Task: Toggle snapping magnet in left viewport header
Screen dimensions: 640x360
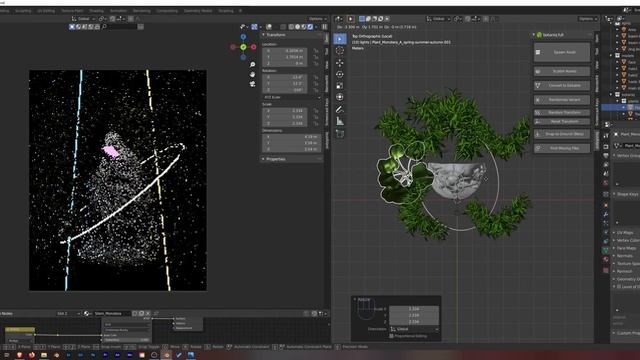Action: [x=113, y=19]
